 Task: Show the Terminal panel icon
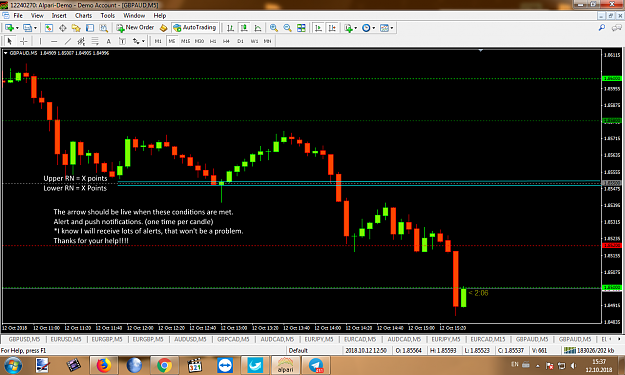[x=90, y=28]
